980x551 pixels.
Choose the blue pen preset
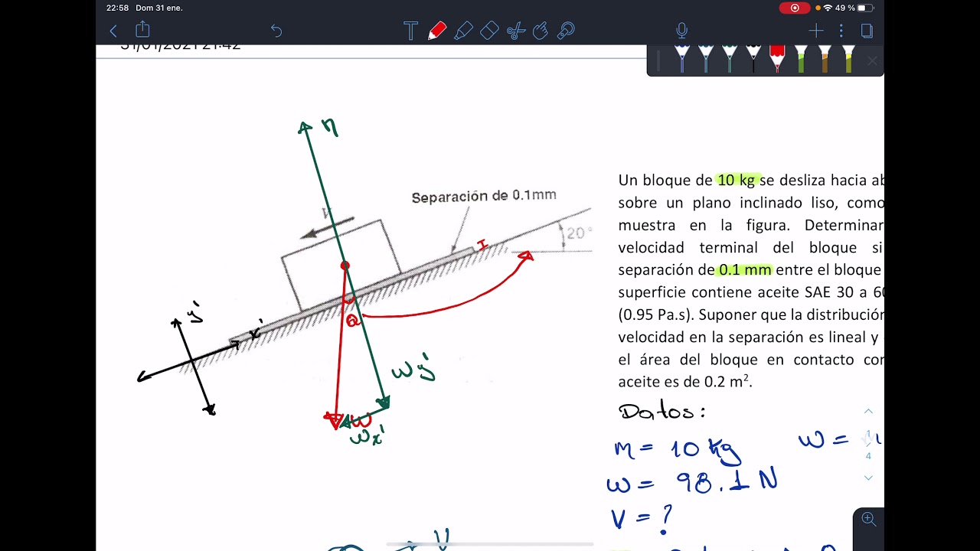coord(681,59)
